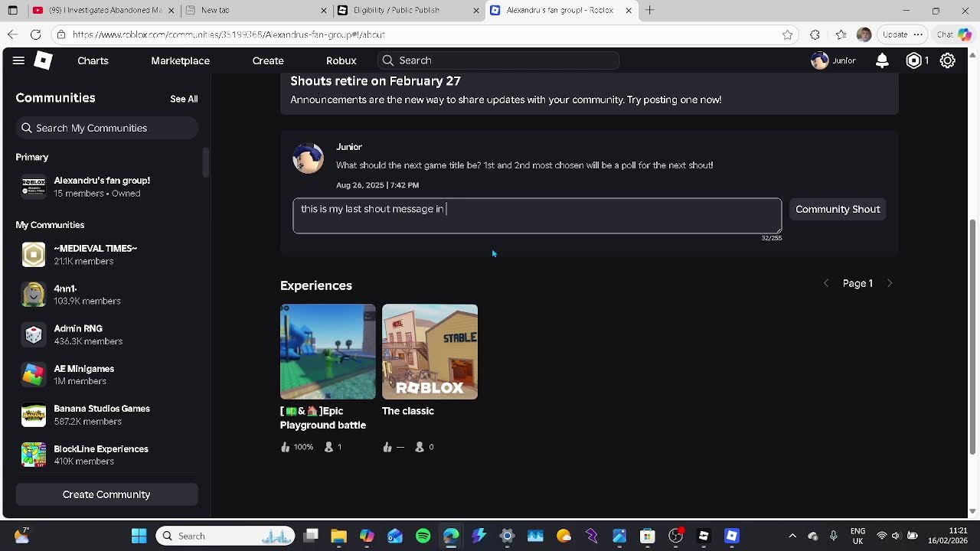Switch to the Eligibility / Public Publish tab
This screenshot has height=551, width=980.
tap(407, 10)
